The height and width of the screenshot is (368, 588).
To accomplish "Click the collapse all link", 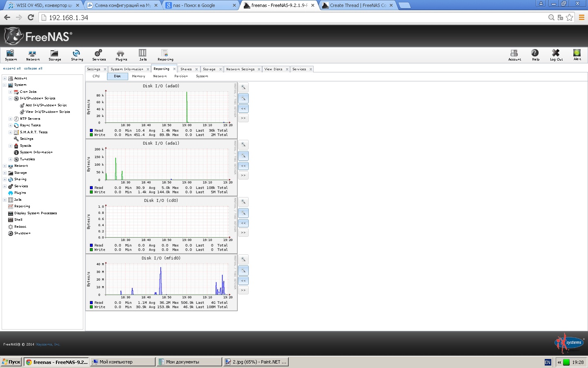I will pyautogui.click(x=33, y=68).
